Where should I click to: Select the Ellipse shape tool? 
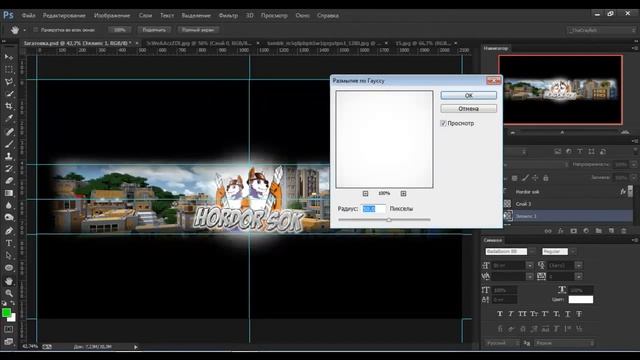point(9,268)
